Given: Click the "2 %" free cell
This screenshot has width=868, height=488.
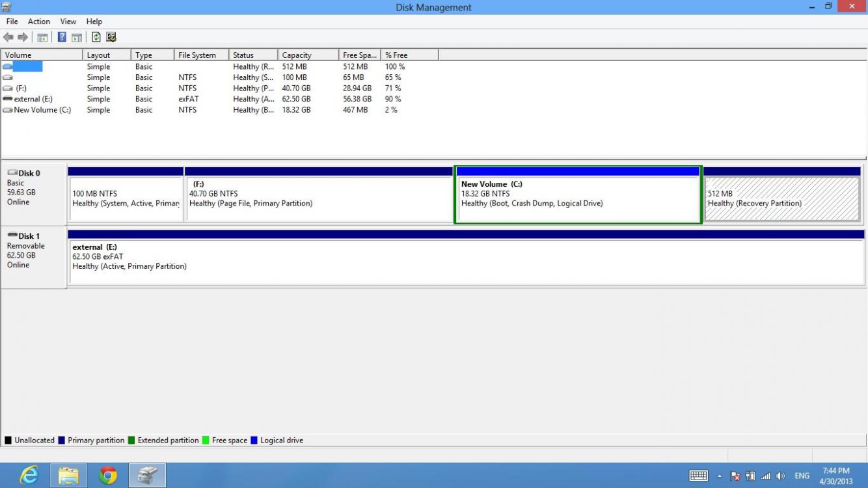Looking at the screenshot, I should click(x=391, y=110).
